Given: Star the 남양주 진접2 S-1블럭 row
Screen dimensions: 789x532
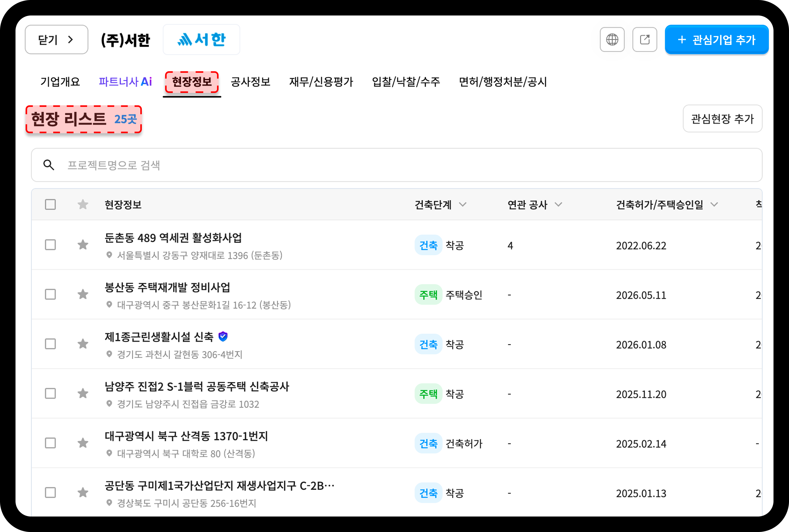Looking at the screenshot, I should [x=83, y=393].
